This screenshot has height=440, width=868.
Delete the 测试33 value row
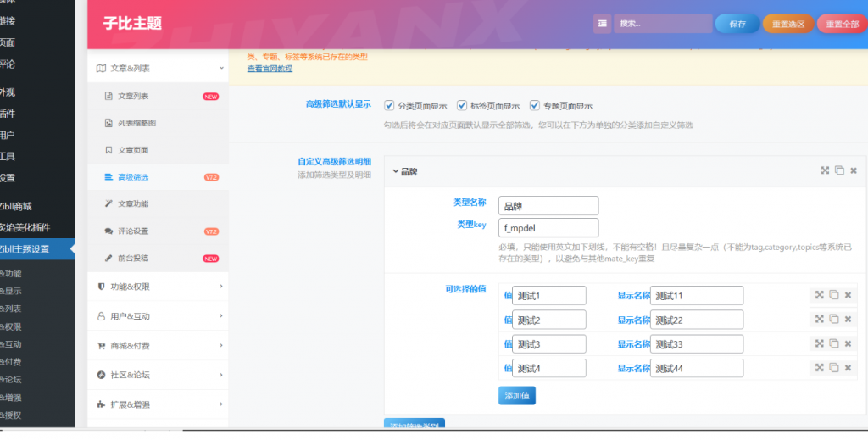click(848, 343)
